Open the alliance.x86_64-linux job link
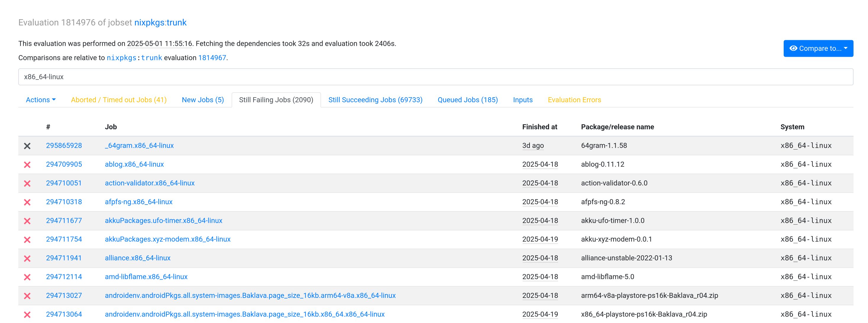This screenshot has width=868, height=323. (138, 258)
